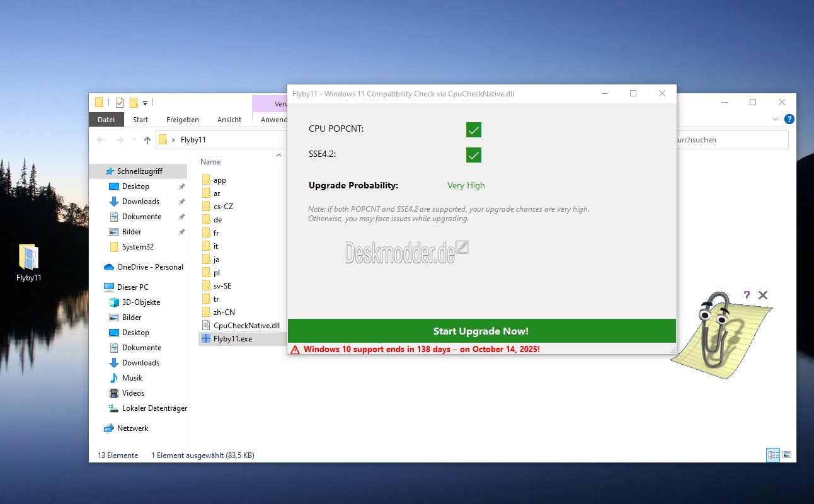Open the Flyby11 desktop folder icon
This screenshot has height=504, width=814.
[29, 262]
